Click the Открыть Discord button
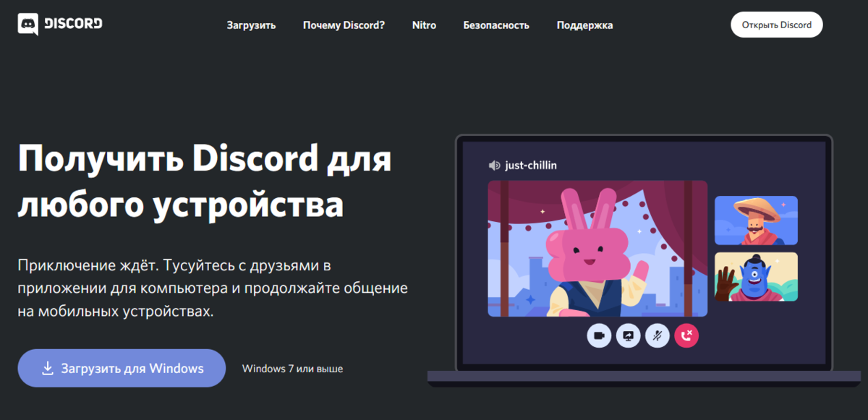This screenshot has height=420, width=868. tap(777, 25)
